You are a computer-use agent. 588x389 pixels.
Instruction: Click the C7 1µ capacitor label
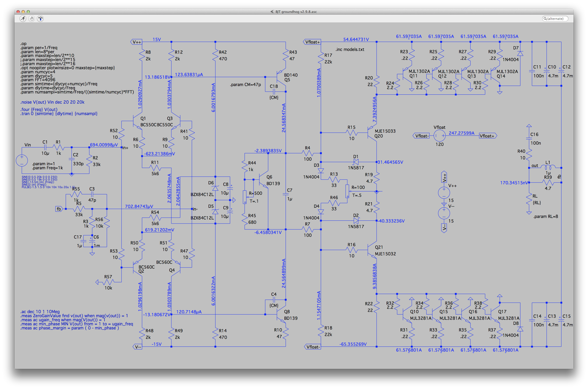[290, 195]
